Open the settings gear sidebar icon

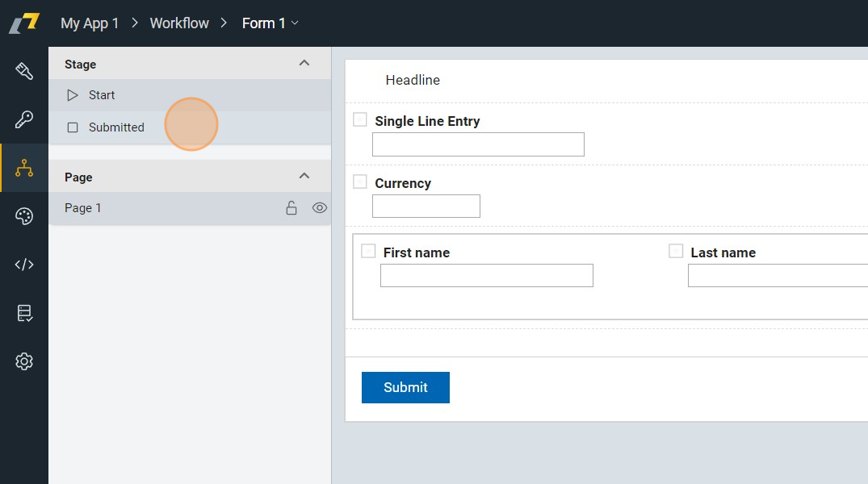pos(24,361)
